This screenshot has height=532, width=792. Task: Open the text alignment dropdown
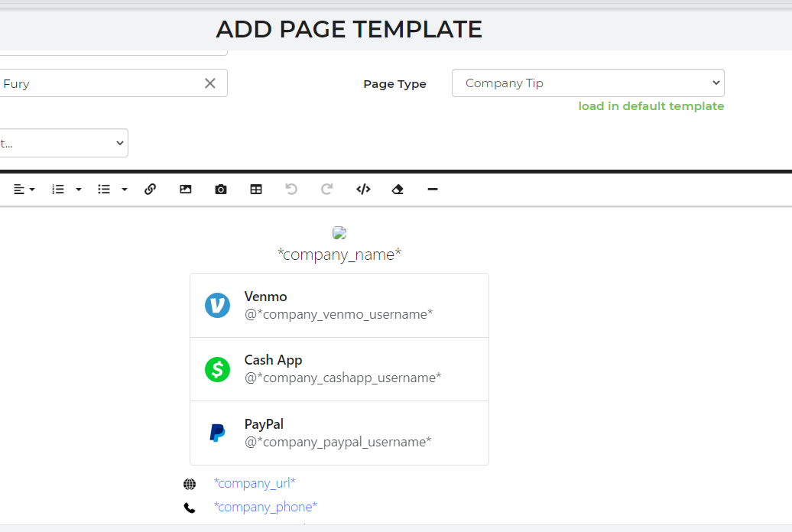coord(24,190)
